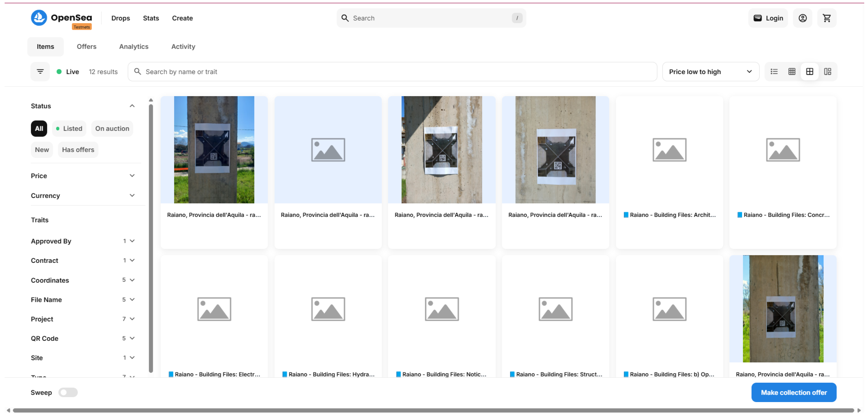Select the Listed status filter
Image resolution: width=868 pixels, height=418 pixels.
(69, 128)
